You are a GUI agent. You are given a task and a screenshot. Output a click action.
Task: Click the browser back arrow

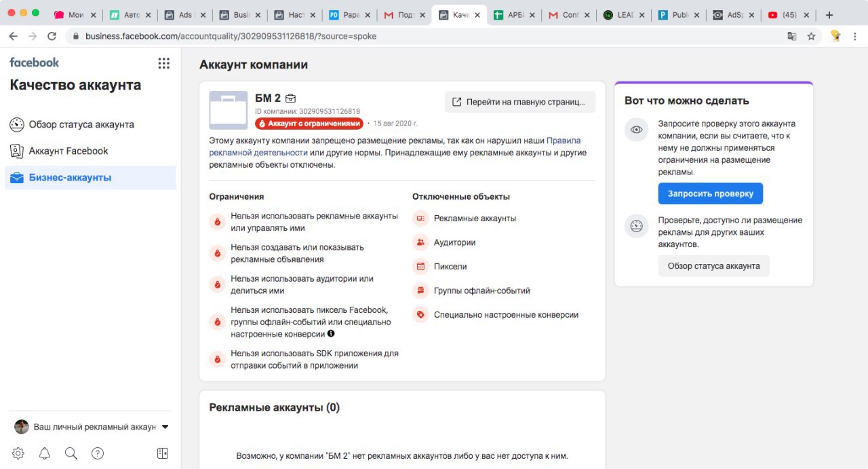(13, 36)
